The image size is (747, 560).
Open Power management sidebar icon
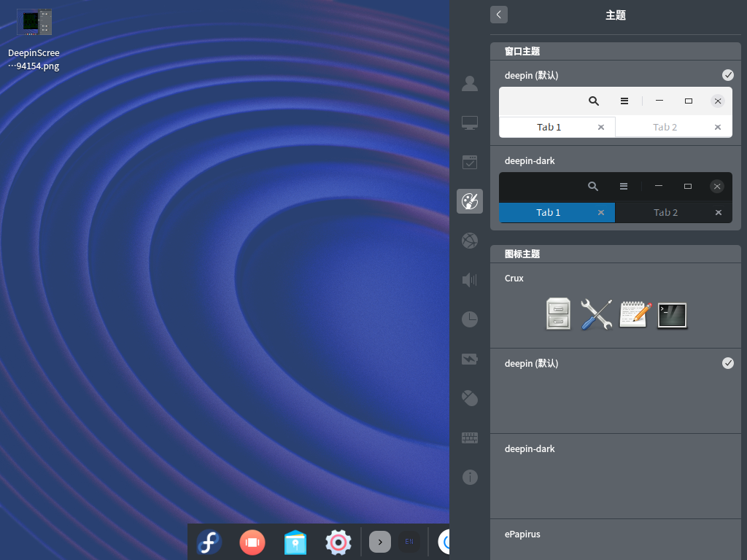tap(470, 359)
